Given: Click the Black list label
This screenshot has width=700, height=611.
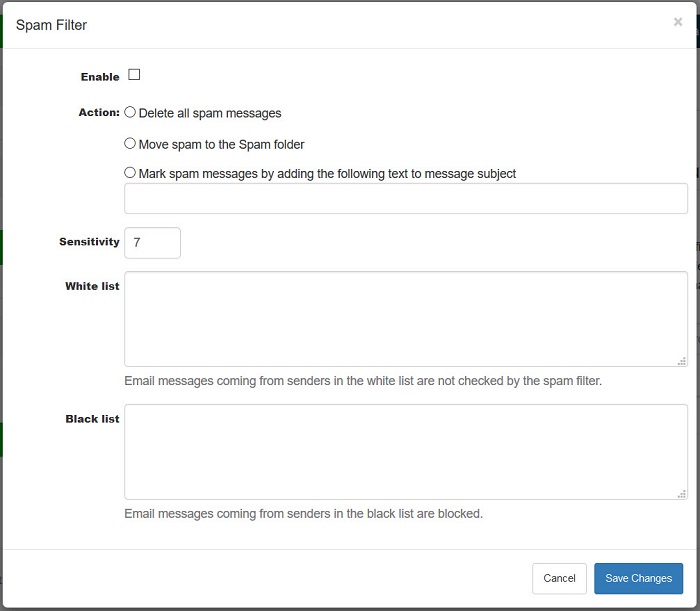Looking at the screenshot, I should coord(92,419).
